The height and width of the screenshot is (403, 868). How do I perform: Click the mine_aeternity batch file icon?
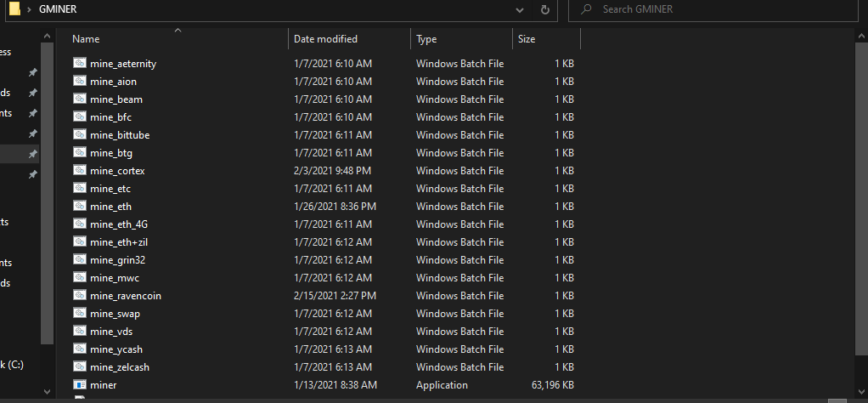pos(80,63)
